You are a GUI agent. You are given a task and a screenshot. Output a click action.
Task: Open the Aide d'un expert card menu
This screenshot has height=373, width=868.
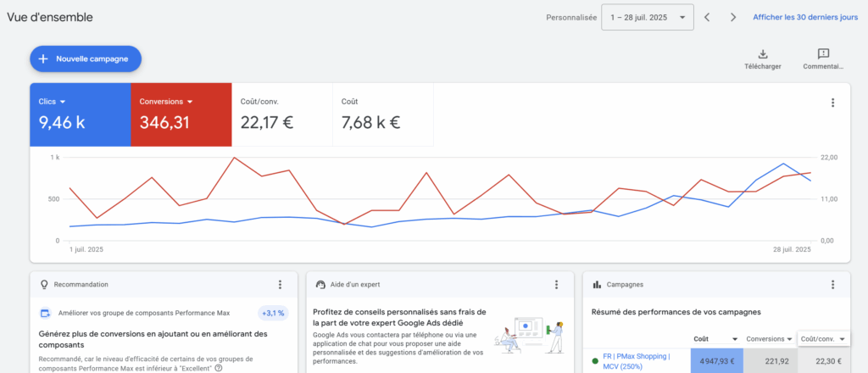point(556,285)
